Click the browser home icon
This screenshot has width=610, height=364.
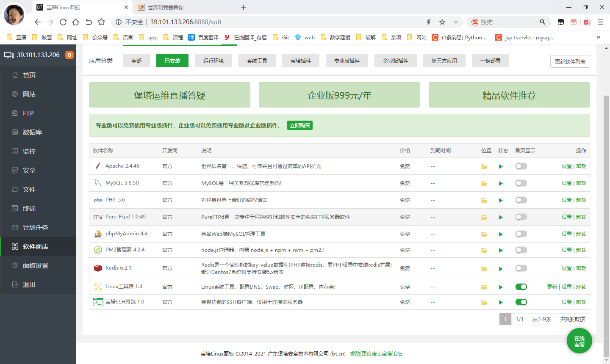click(x=76, y=22)
